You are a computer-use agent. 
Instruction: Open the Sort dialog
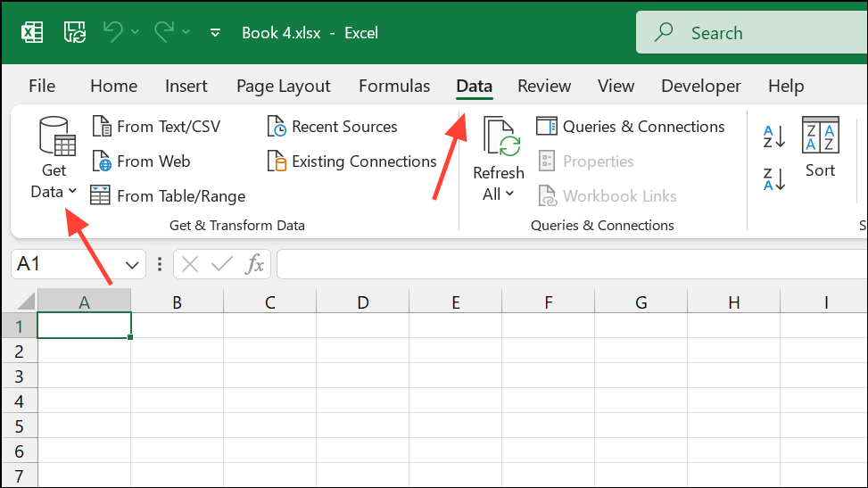pyautogui.click(x=821, y=147)
